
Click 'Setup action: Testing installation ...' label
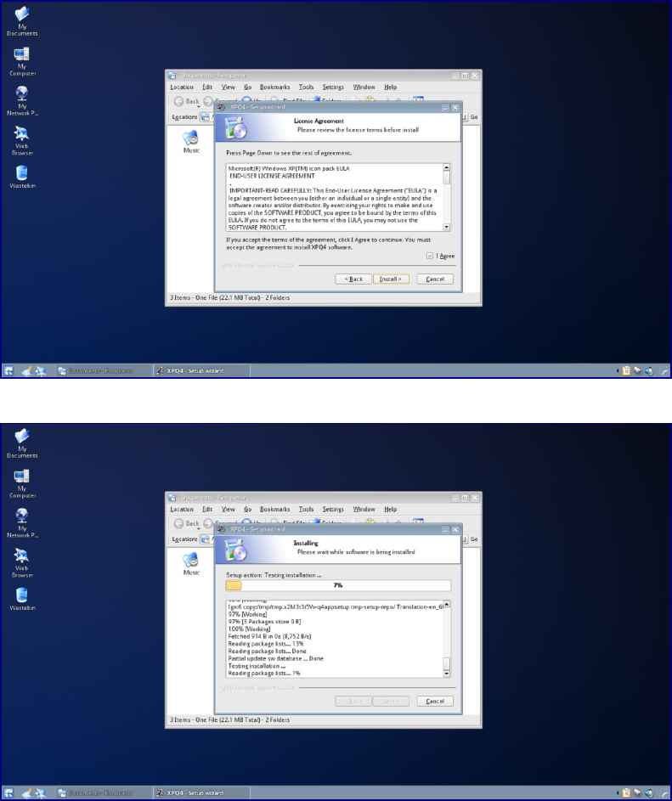pyautogui.click(x=274, y=575)
